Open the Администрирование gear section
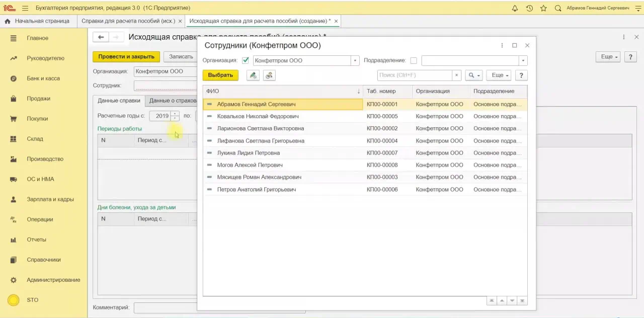 53,280
